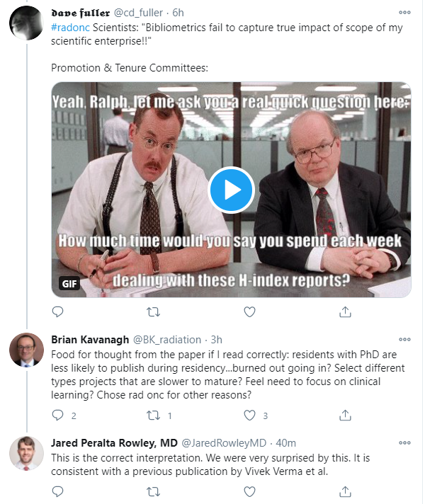The image size is (425, 504).
Task: Open reply on Brian Kavanagh's tweet
Action: click(58, 416)
